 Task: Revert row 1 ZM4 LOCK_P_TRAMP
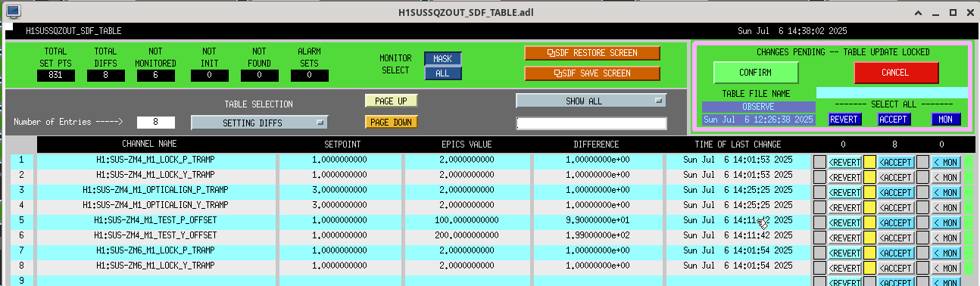[x=845, y=161]
